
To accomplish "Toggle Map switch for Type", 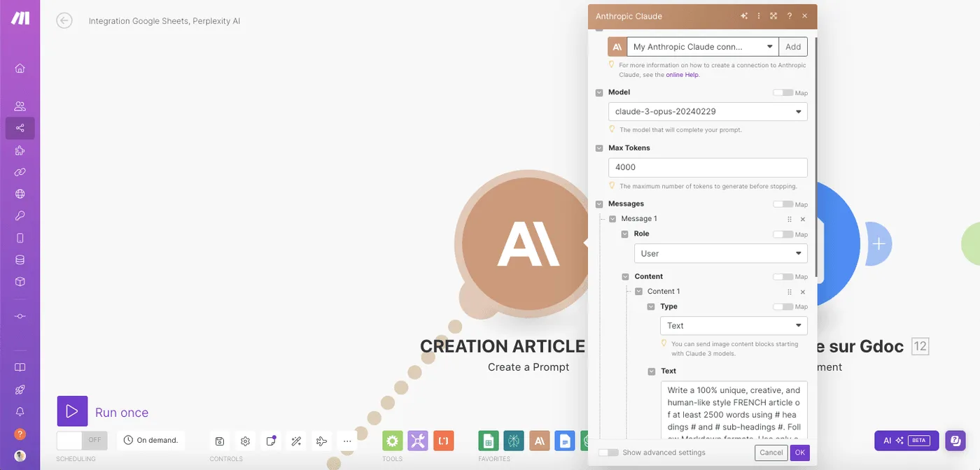I will pyautogui.click(x=783, y=306).
